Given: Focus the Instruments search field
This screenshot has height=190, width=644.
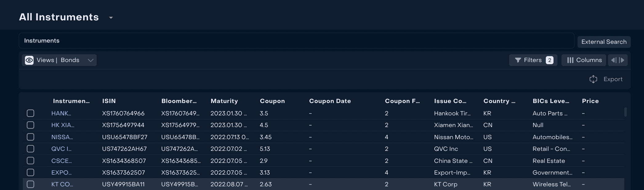Looking at the screenshot, I should pos(296,41).
